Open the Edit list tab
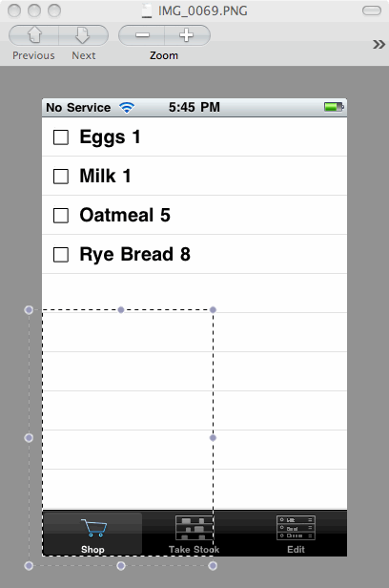Viewport: 389px width, 588px height. (x=296, y=534)
